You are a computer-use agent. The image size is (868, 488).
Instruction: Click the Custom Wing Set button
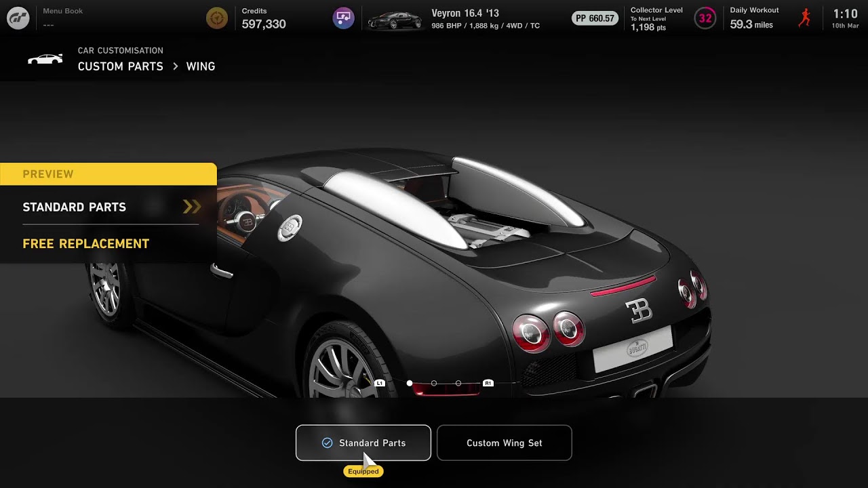point(504,443)
